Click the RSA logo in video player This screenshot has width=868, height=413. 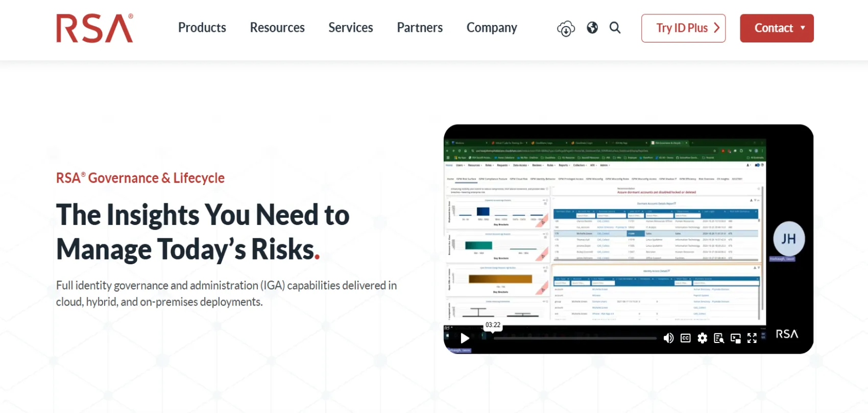[787, 334]
